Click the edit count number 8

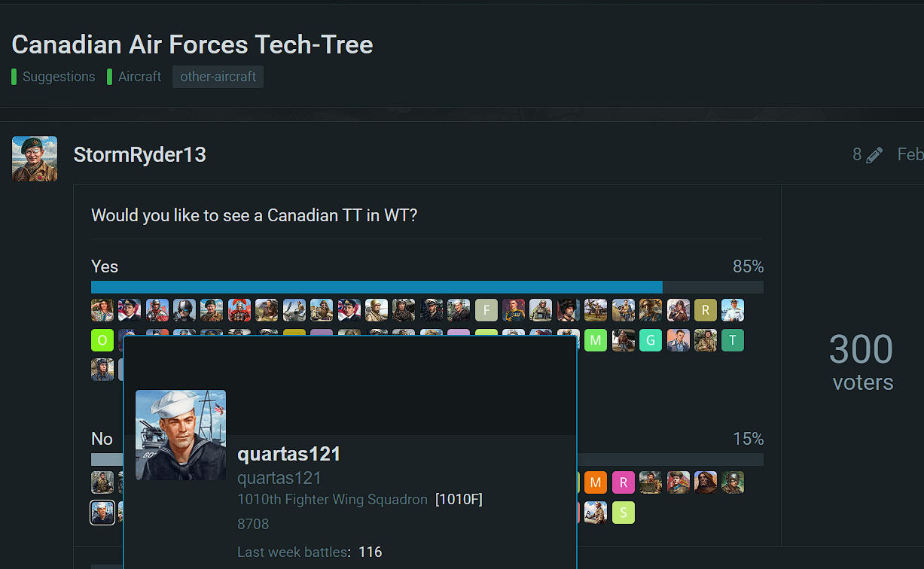pyautogui.click(x=857, y=155)
